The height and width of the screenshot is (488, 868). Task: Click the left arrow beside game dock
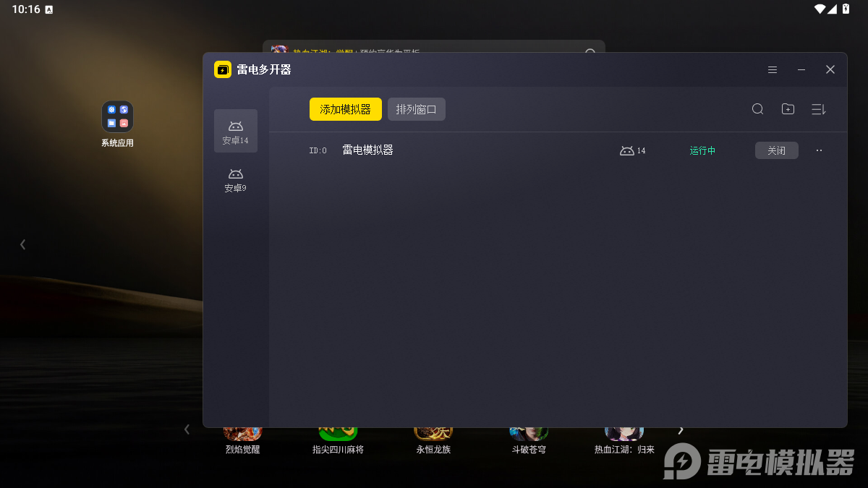click(x=187, y=429)
